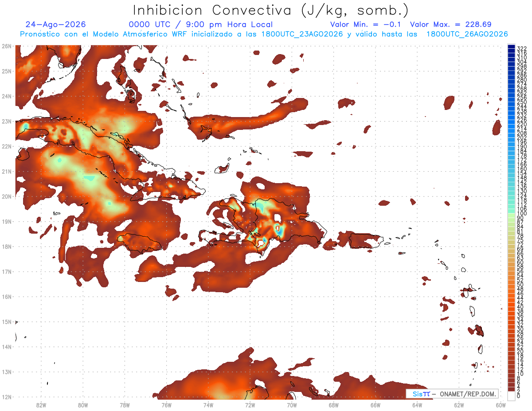Click the 16N latitude label
This screenshot has width=532, height=411.
point(7,297)
